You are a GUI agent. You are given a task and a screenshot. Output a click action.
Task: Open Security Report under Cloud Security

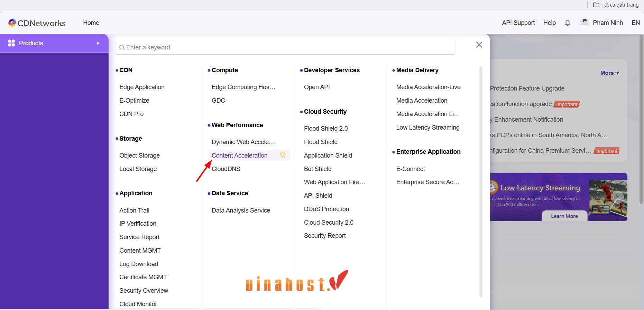325,236
